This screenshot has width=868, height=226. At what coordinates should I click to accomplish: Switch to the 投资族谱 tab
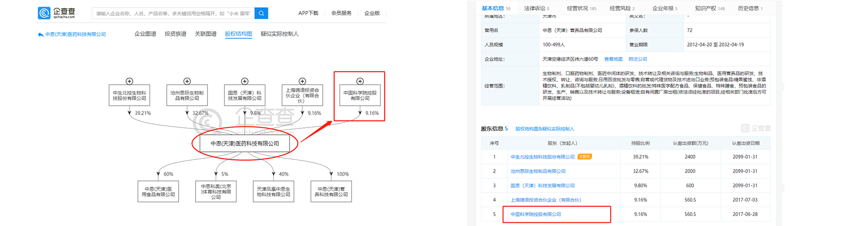(x=175, y=34)
